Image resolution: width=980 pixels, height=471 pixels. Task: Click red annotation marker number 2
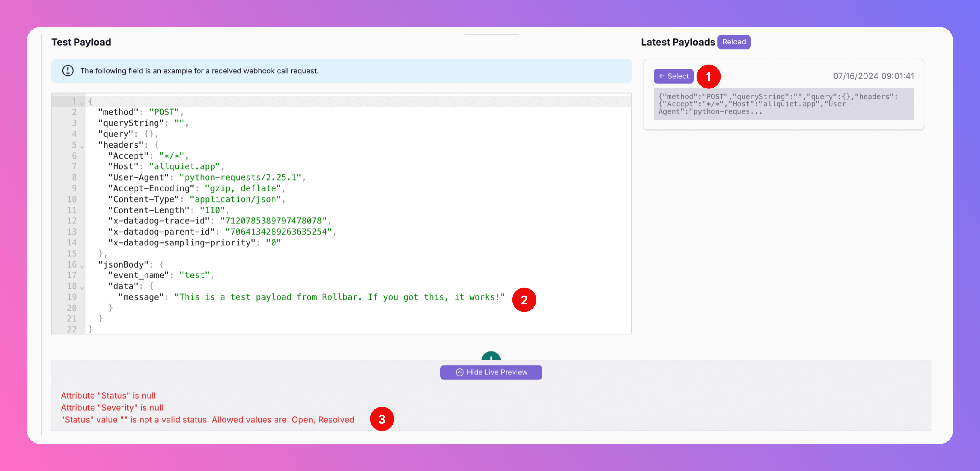tap(524, 300)
